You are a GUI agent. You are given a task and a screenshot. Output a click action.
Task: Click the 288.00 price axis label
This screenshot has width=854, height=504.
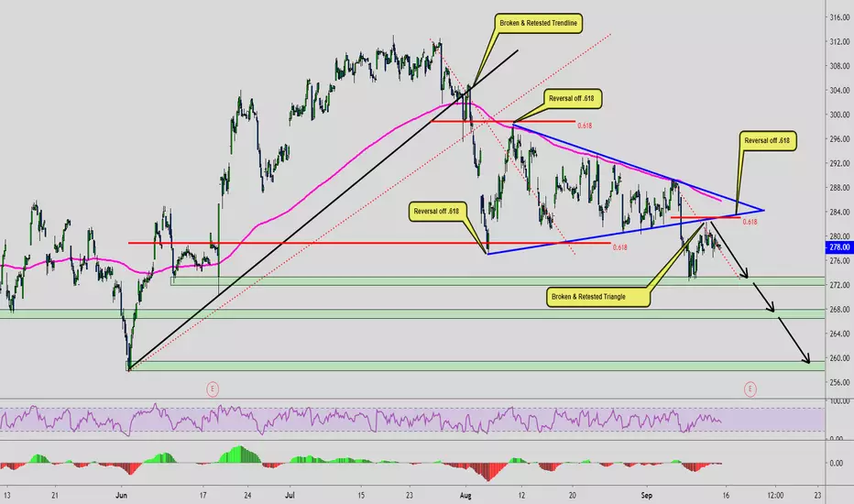[839, 188]
